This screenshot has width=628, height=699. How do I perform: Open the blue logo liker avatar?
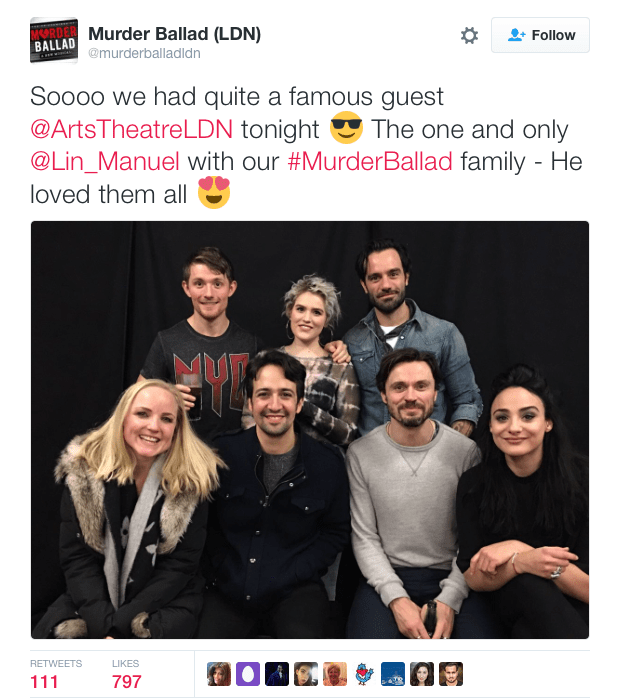click(x=393, y=674)
